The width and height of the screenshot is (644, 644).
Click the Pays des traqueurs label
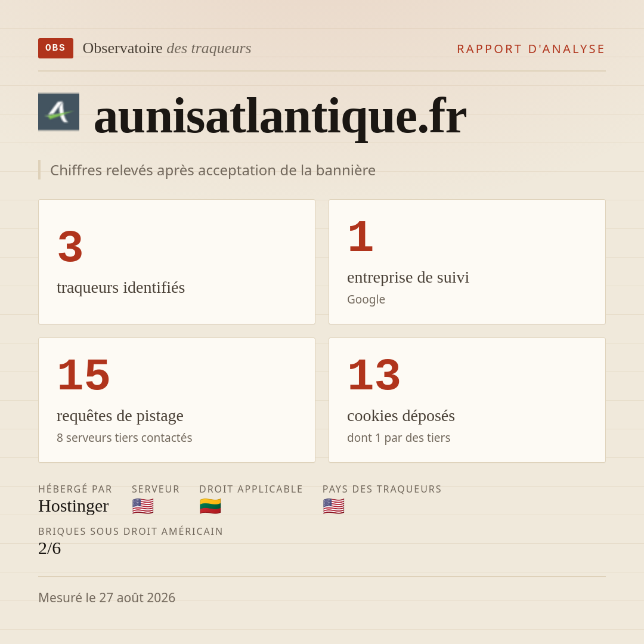pos(382,489)
